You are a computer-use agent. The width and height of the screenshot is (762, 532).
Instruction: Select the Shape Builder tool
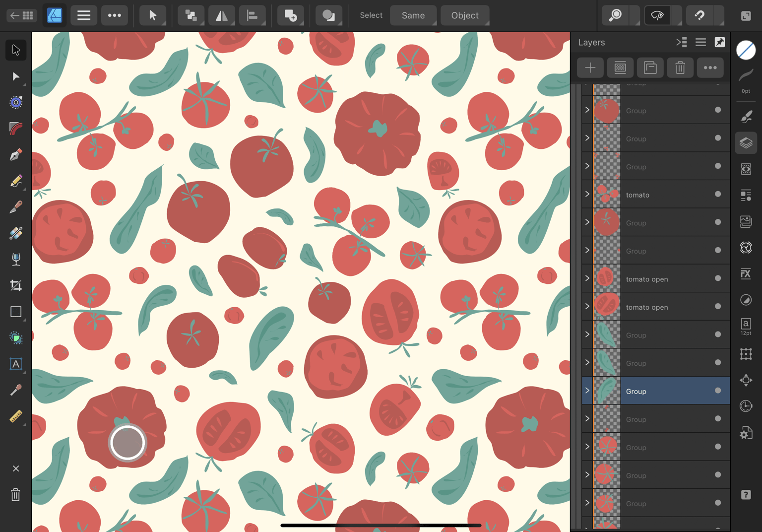pos(16,338)
